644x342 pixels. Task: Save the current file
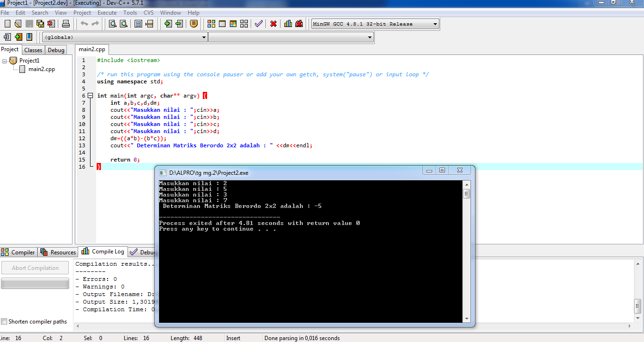[x=28, y=24]
